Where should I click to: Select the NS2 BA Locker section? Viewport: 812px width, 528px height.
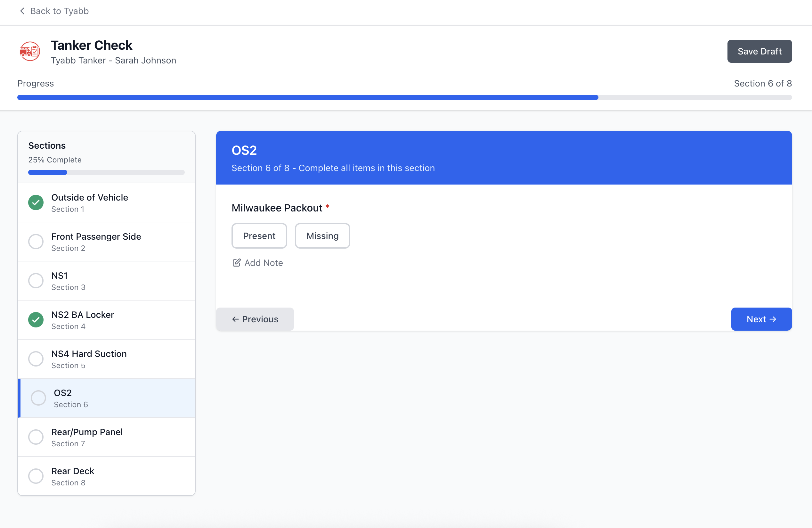pyautogui.click(x=106, y=320)
